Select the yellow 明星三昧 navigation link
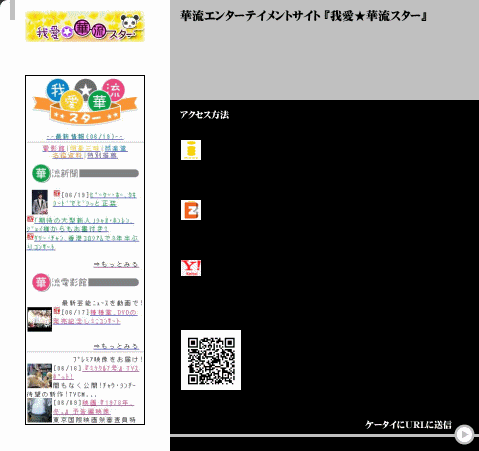 point(85,148)
